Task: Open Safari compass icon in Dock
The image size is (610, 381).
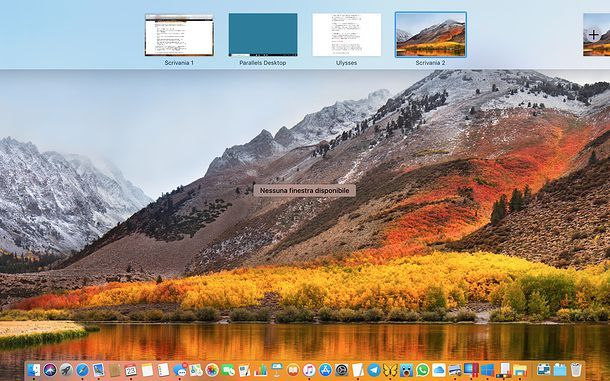Action: point(82,370)
